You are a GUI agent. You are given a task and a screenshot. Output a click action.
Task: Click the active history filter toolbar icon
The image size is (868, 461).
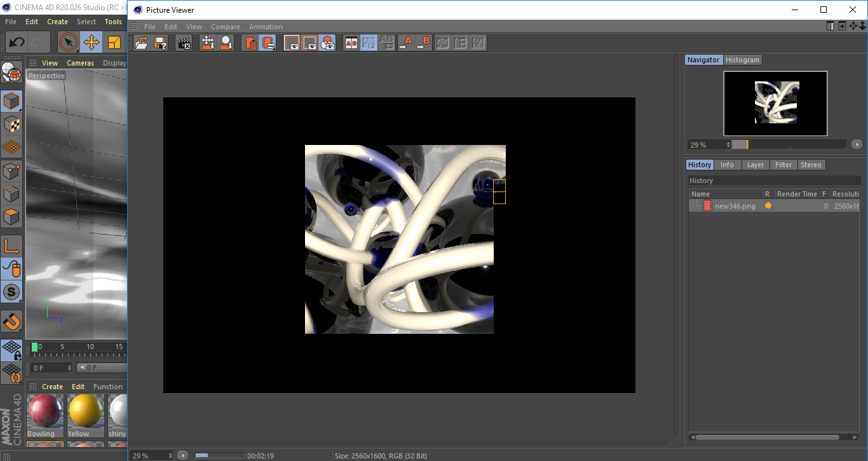point(268,43)
